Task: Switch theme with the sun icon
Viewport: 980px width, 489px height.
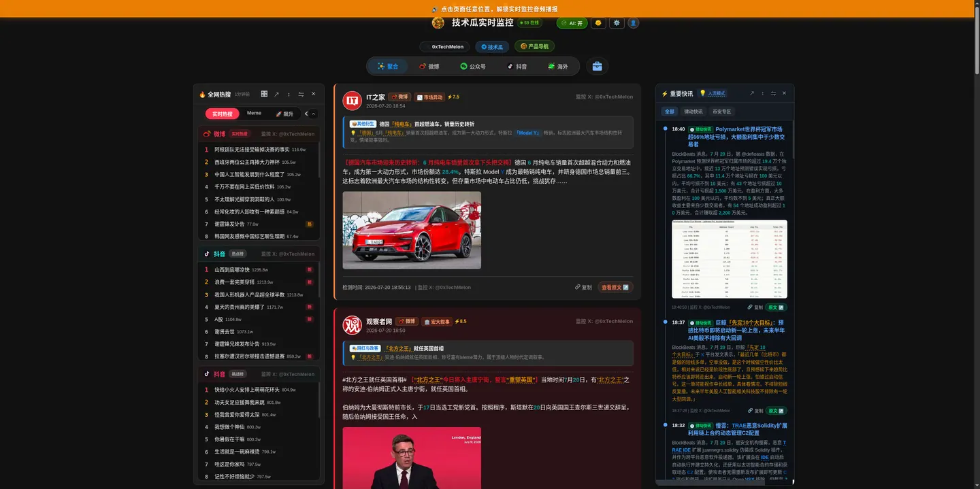Action: coord(598,23)
